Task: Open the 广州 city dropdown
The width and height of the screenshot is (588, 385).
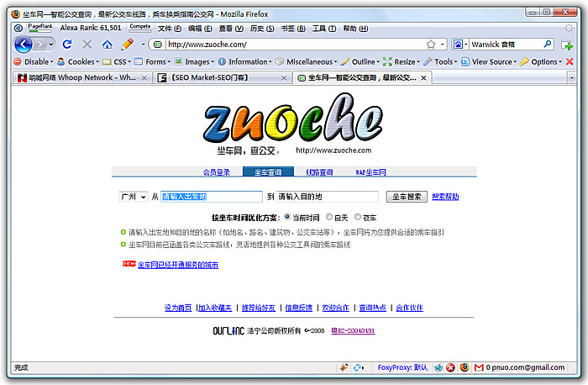Action: 133,197
